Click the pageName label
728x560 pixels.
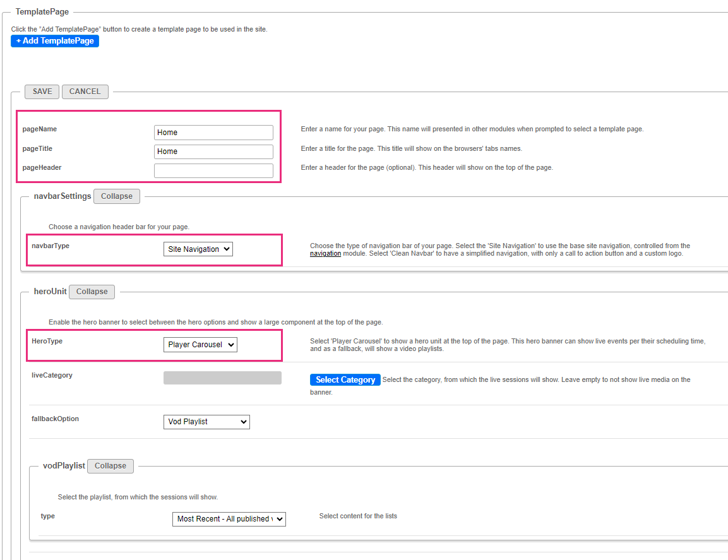tap(40, 129)
